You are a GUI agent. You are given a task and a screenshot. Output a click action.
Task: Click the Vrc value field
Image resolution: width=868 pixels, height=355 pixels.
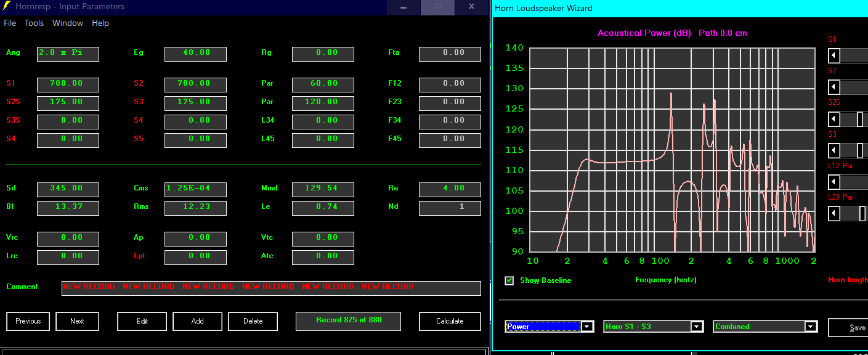tap(68, 239)
